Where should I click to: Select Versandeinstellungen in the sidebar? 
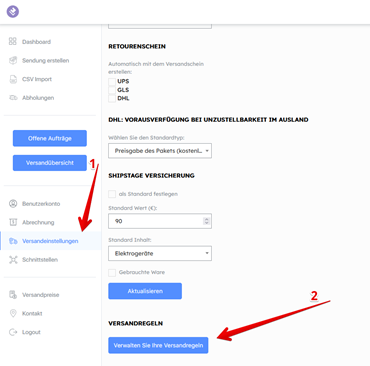[51, 241]
